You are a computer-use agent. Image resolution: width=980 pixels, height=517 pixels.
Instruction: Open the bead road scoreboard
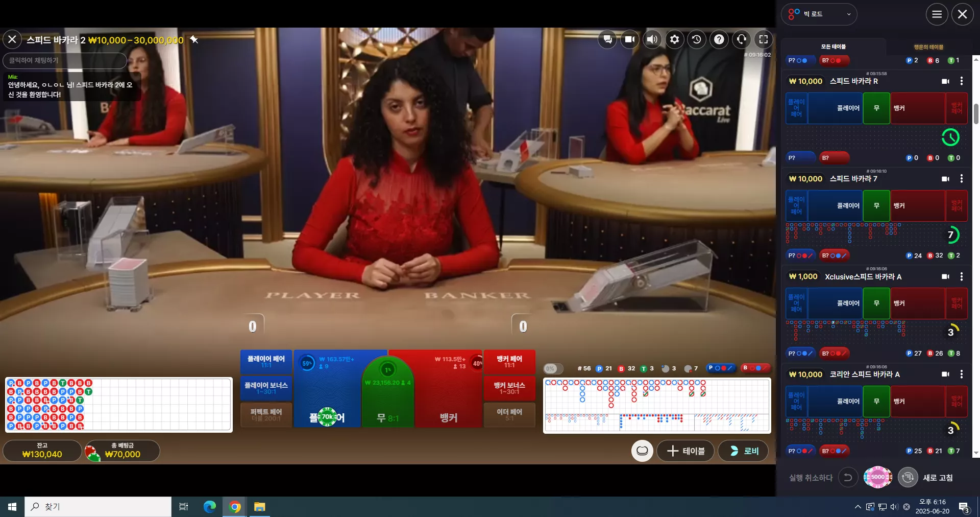[x=119, y=405]
